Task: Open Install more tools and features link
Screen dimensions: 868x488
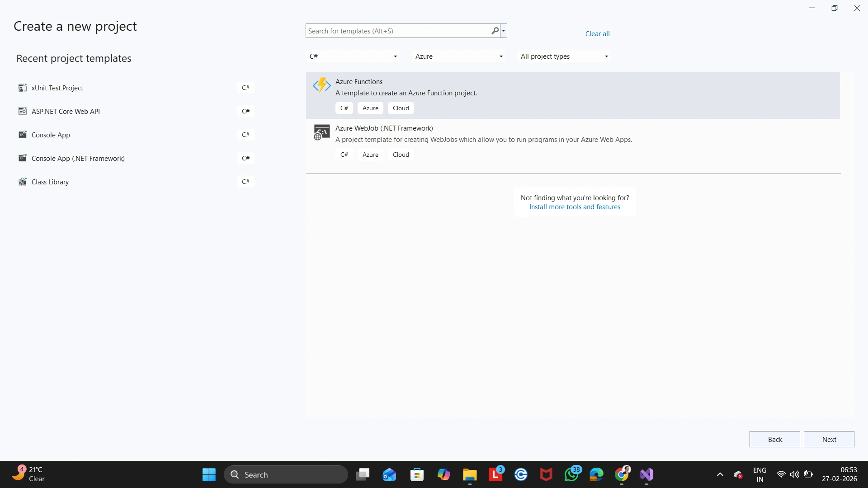Action: 575,207
